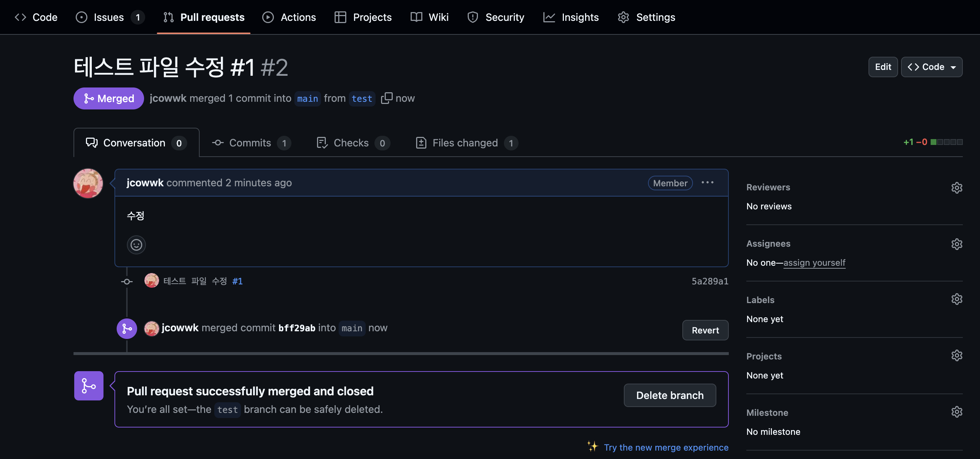
Task: Click the purple Merged status badge
Action: pyautogui.click(x=109, y=99)
